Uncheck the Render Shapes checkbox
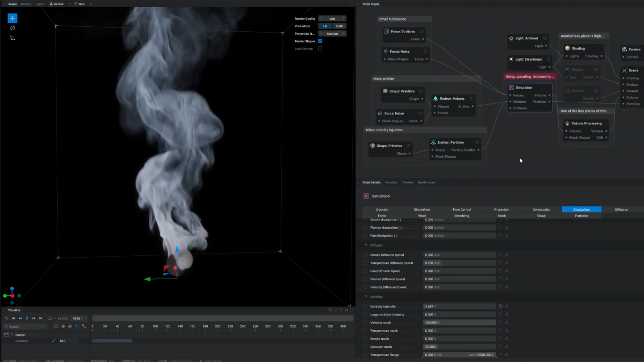Image resolution: width=644 pixels, height=362 pixels. [x=320, y=41]
